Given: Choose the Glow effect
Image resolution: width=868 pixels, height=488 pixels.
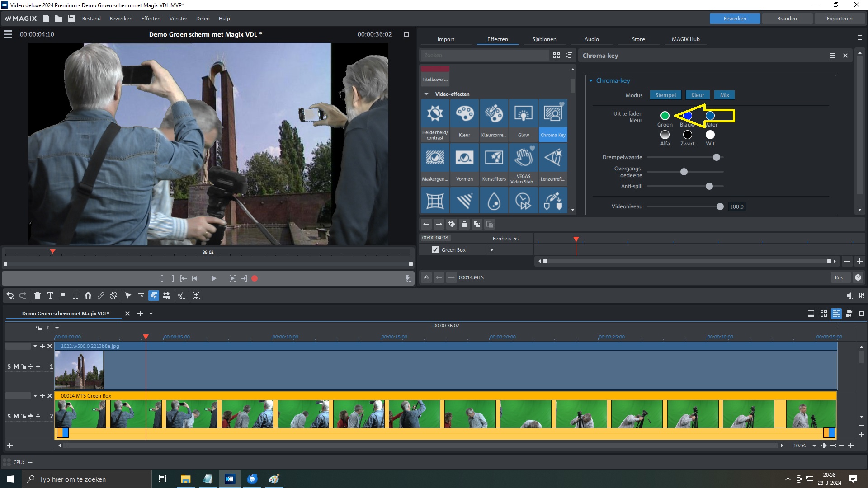Looking at the screenshot, I should click(523, 120).
